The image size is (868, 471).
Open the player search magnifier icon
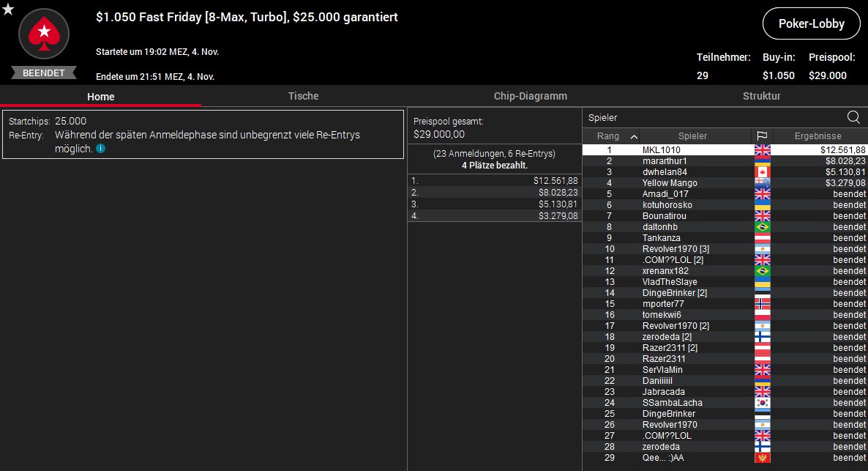(853, 117)
